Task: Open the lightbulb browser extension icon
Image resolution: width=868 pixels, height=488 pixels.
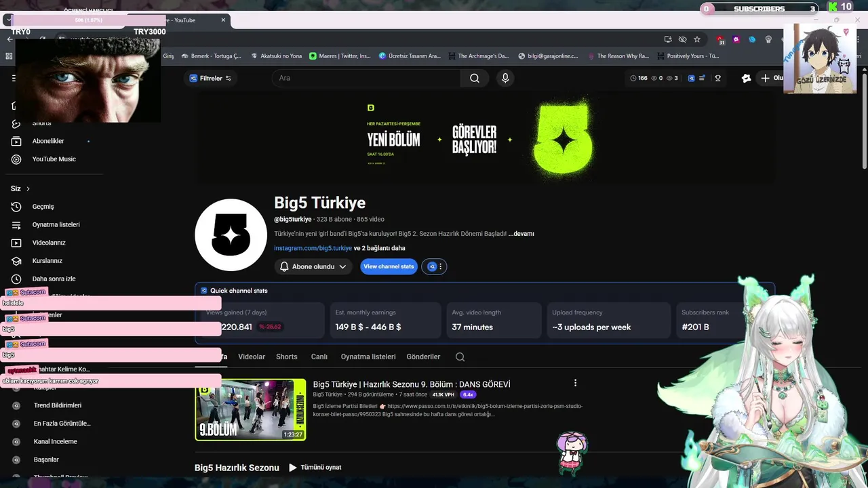Action: (x=768, y=39)
